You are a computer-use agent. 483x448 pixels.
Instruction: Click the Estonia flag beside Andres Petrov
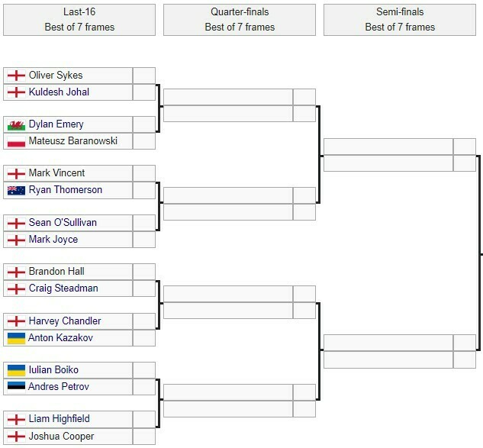[x=16, y=387]
